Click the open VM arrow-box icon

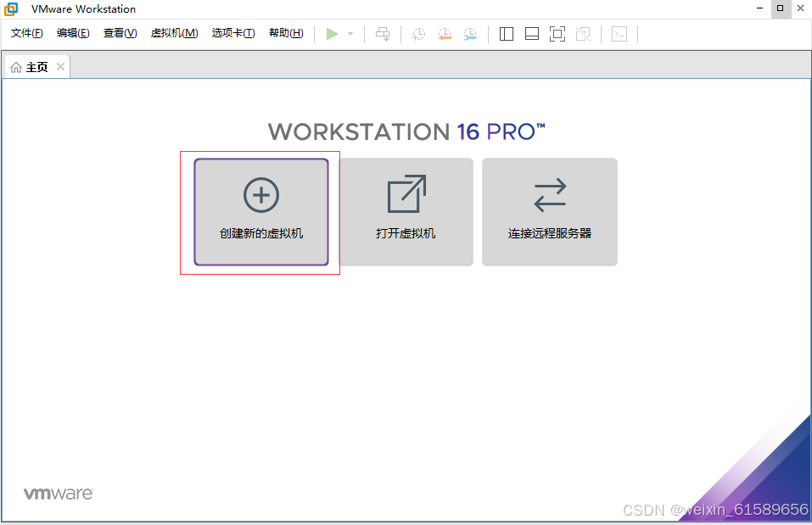[406, 193]
